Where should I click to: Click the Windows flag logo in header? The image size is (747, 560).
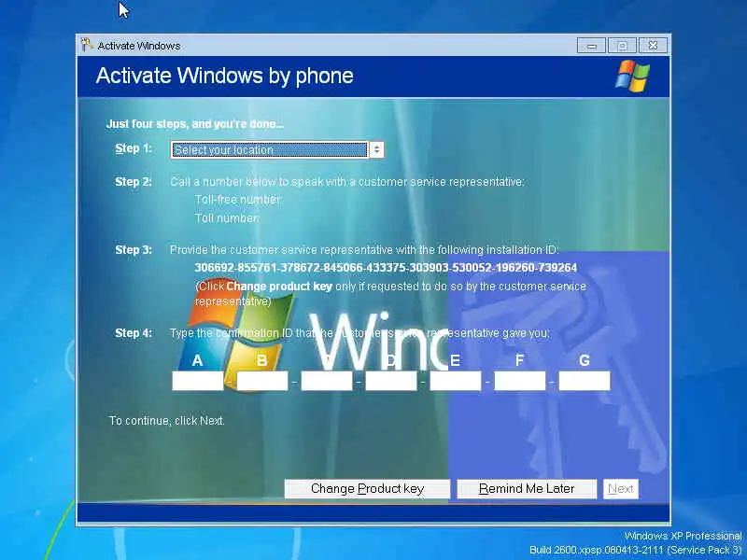click(632, 76)
